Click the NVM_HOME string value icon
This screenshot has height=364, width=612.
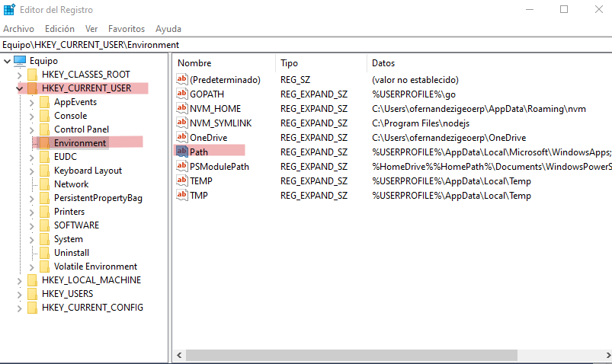[182, 108]
